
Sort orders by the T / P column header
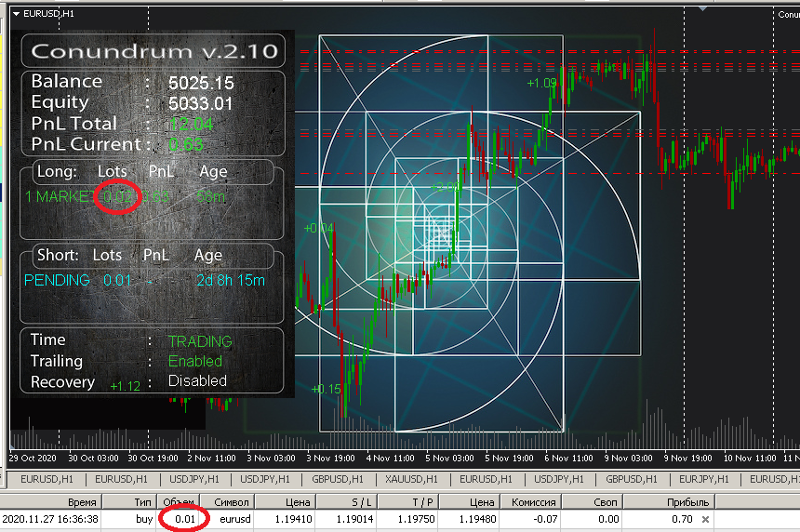click(408, 502)
